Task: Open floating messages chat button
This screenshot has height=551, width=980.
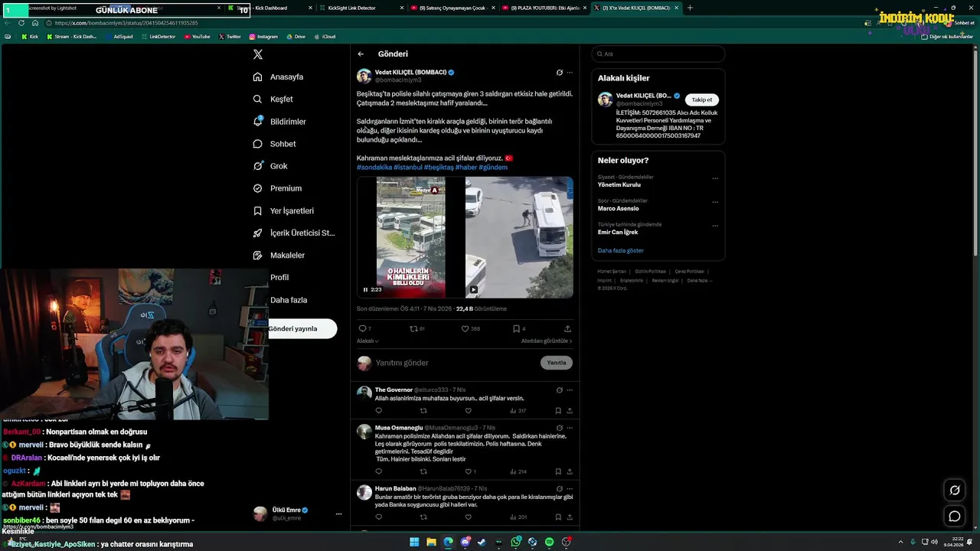Action: 955,517
